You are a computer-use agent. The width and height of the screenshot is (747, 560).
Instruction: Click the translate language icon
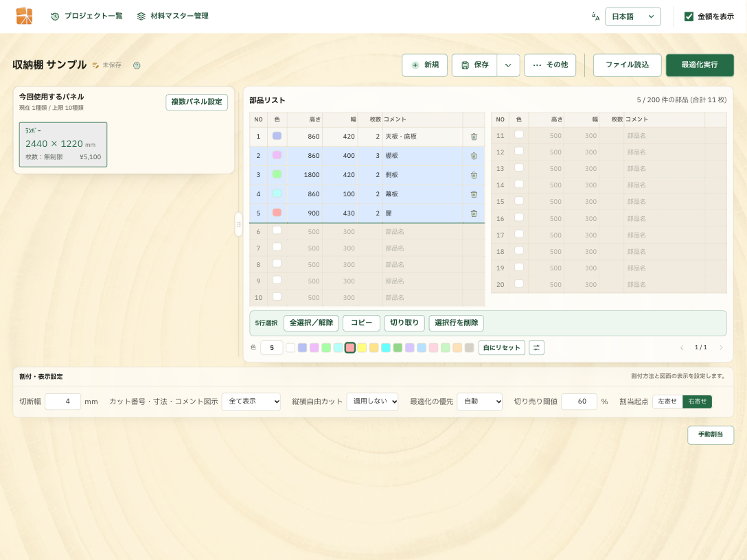click(x=595, y=16)
